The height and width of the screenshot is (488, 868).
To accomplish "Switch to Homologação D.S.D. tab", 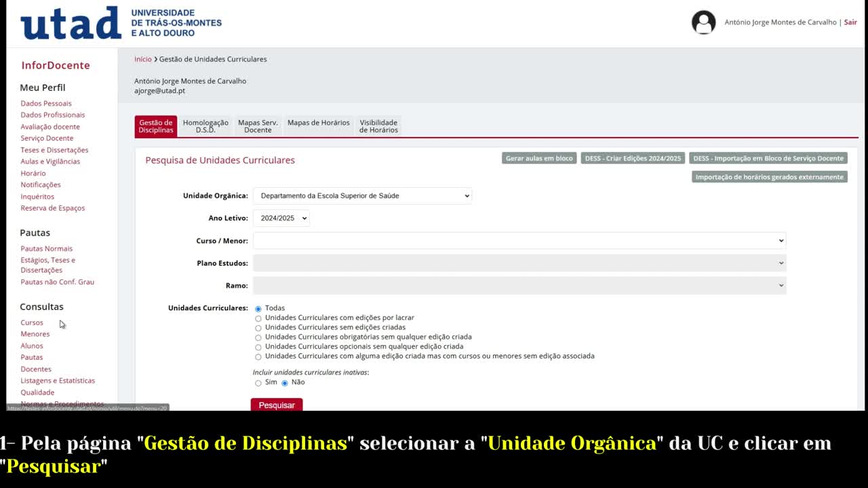I will (x=205, y=126).
